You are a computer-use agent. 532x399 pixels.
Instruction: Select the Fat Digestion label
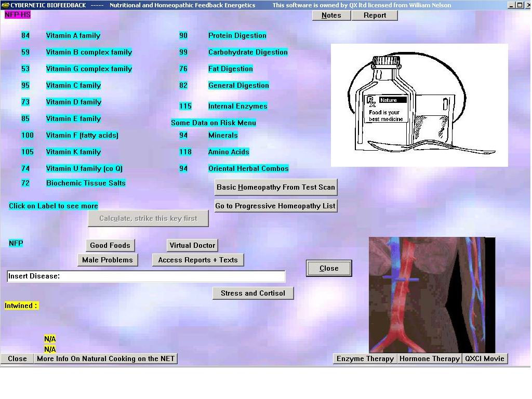[231, 69]
